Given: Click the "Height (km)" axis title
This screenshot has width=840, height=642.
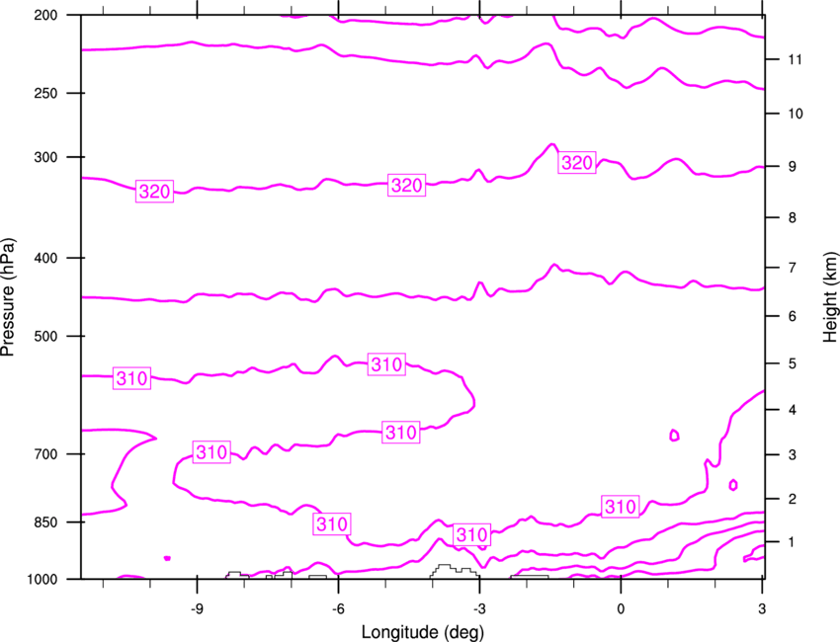Looking at the screenshot, I should point(830,296).
